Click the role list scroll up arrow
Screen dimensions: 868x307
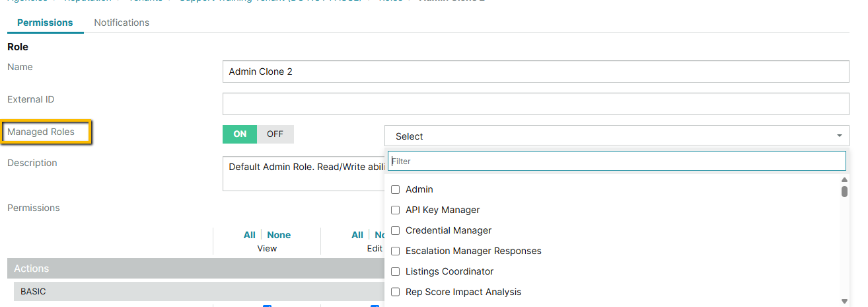(x=844, y=179)
